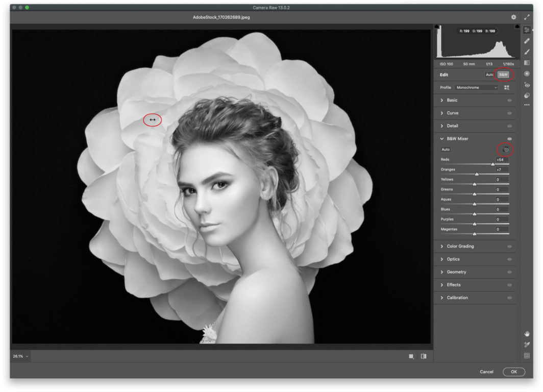Expand the Color Grading section
Viewport: 543px width, 392px height.
(459, 247)
